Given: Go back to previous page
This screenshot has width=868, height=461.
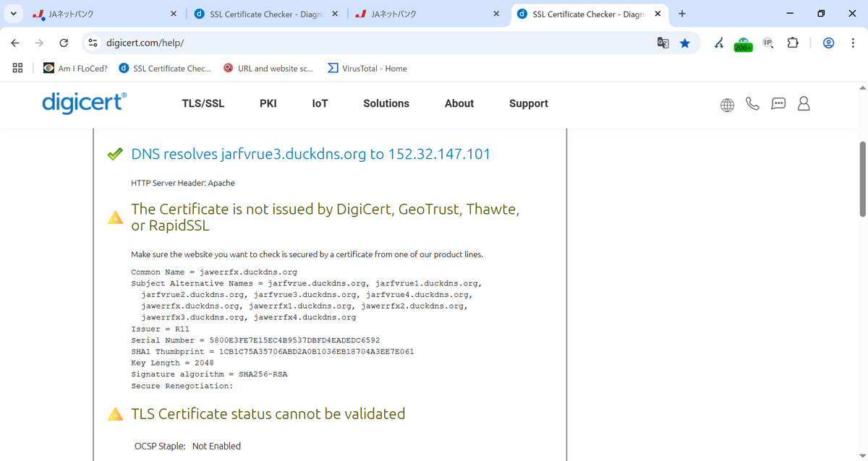Looking at the screenshot, I should pyautogui.click(x=15, y=43).
